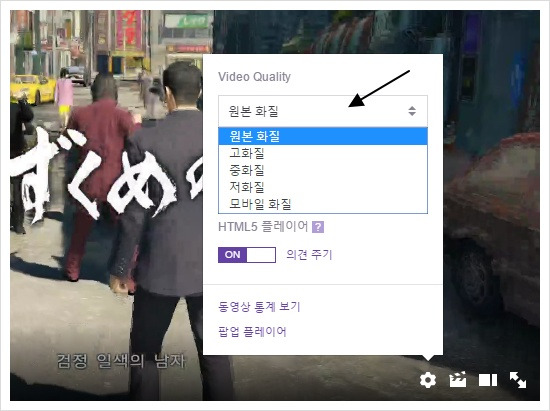This screenshot has width=550, height=411.
Task: Open 동영상 통계 보기 link
Action: click(x=259, y=306)
